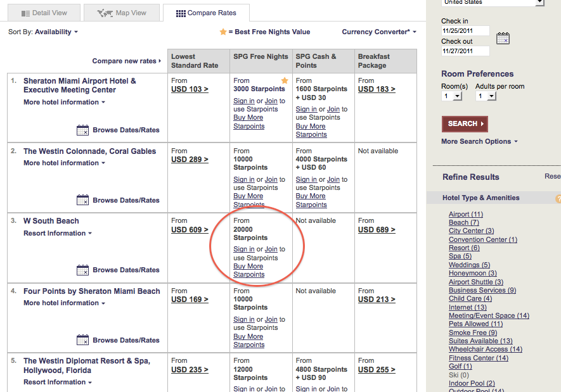This screenshot has width=561, height=392.
Task: Filter results by Indoor Pool (2)
Action: click(x=472, y=383)
